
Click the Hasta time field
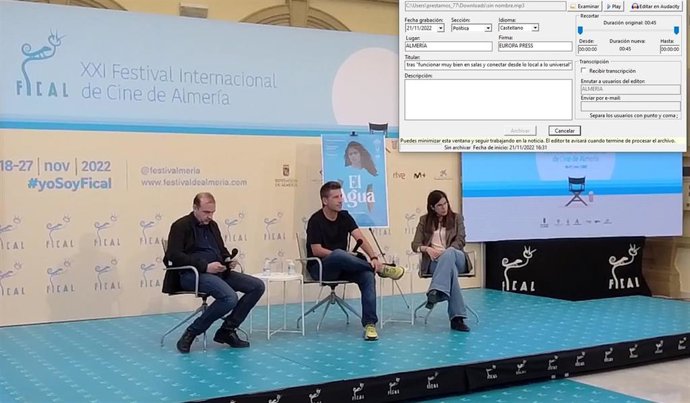[670, 49]
